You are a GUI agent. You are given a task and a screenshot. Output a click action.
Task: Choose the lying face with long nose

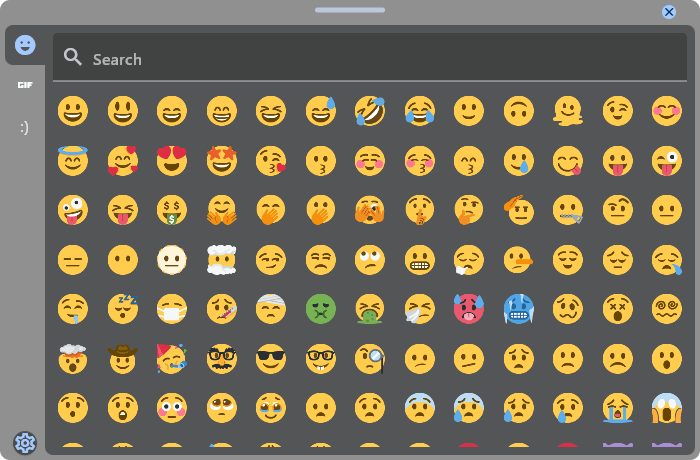pyautogui.click(x=518, y=259)
